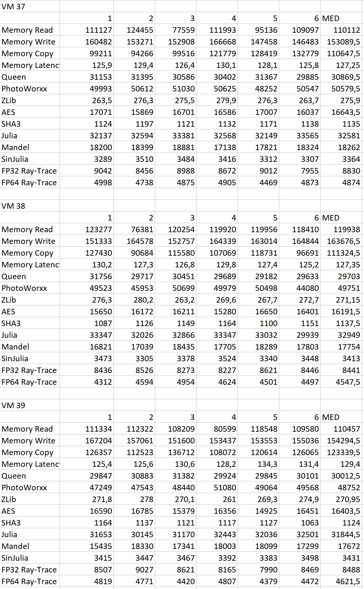Select the PhotoWorxx label under VM 37
The height and width of the screenshot is (589, 364).
pos(24,89)
